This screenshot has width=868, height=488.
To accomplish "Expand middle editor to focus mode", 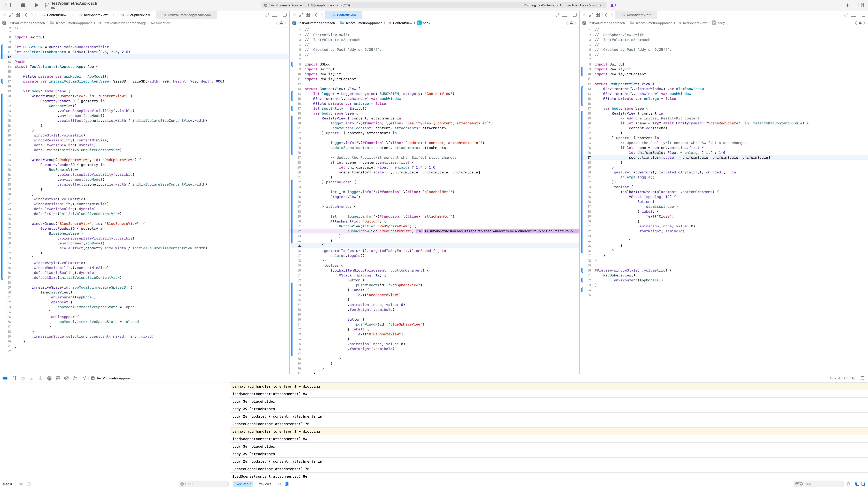I will click(x=301, y=15).
